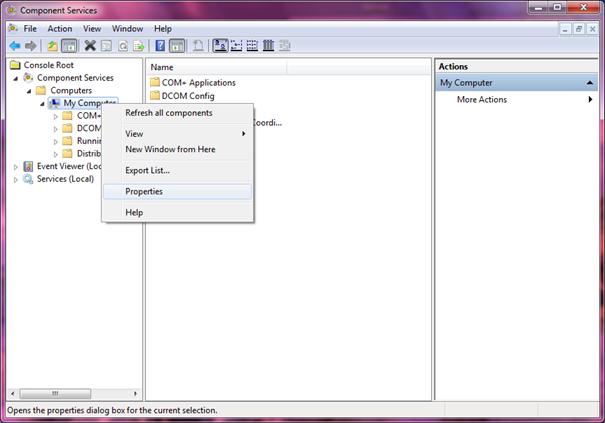Screen dimensions: 605x423
Task: Collapse the Component Services tree node
Action: pos(15,78)
